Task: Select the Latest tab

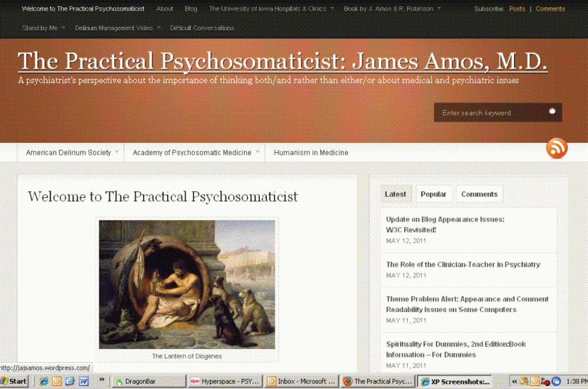Action: point(396,194)
